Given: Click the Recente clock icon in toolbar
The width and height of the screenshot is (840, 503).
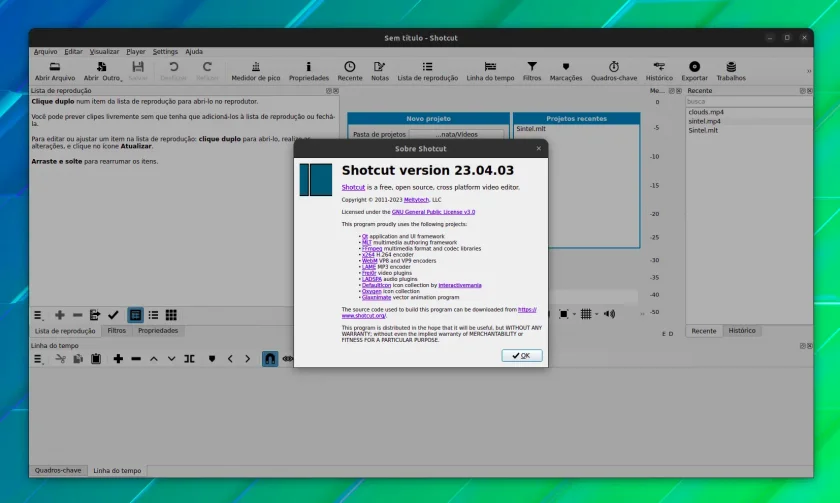Looking at the screenshot, I should [350, 67].
